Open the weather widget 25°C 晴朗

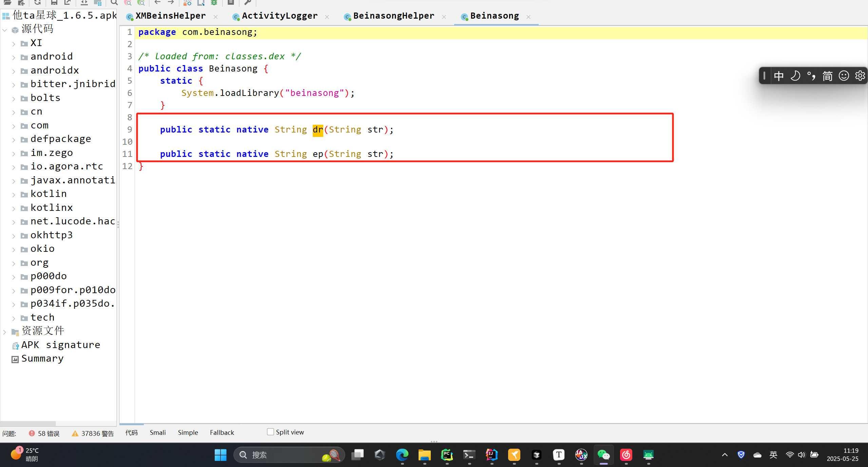pyautogui.click(x=25, y=454)
